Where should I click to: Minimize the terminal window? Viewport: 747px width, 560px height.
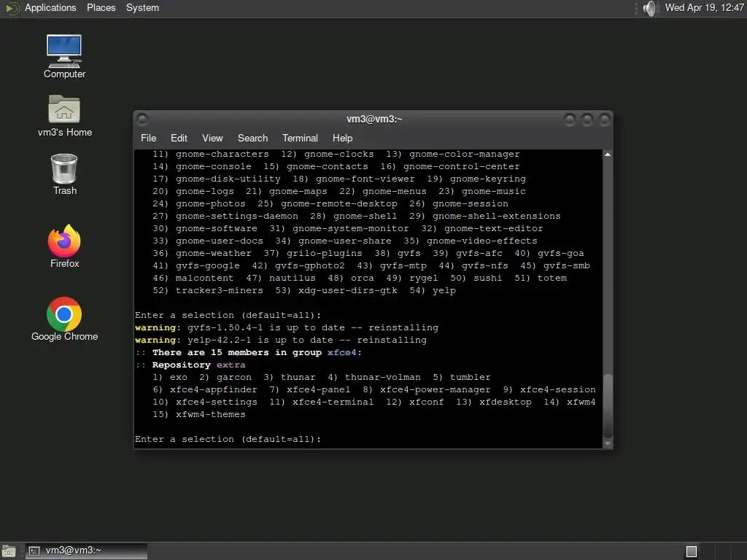569,119
